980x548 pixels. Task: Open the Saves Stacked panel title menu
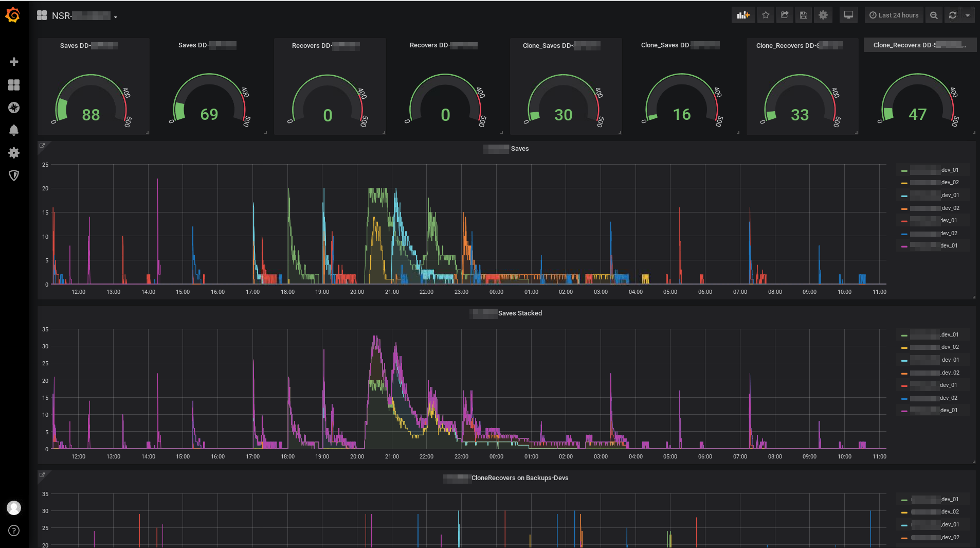[x=506, y=313]
